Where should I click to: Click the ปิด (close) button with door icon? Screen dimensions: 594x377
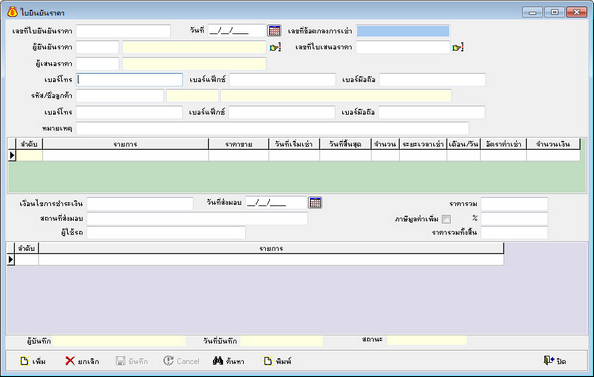[555, 361]
